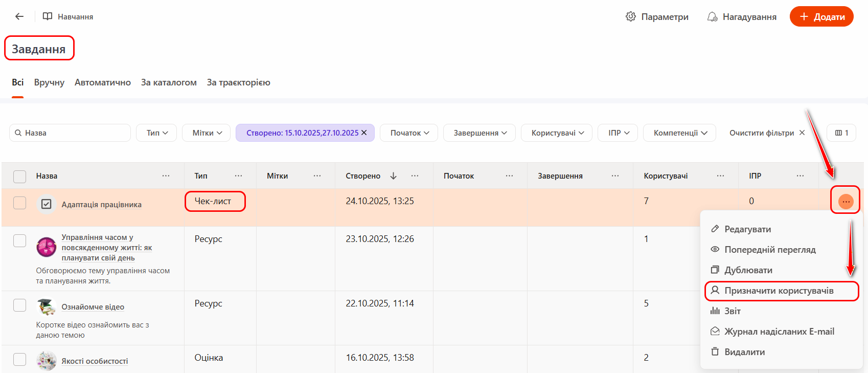Screen dimensions: 868x373
Task: Switch to the Автоматично tab
Action: pyautogui.click(x=102, y=82)
